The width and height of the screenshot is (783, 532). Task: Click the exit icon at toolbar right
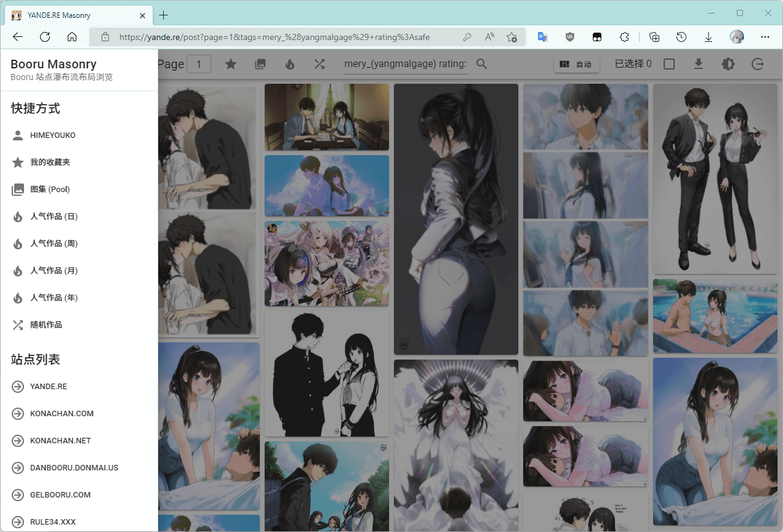tap(758, 64)
